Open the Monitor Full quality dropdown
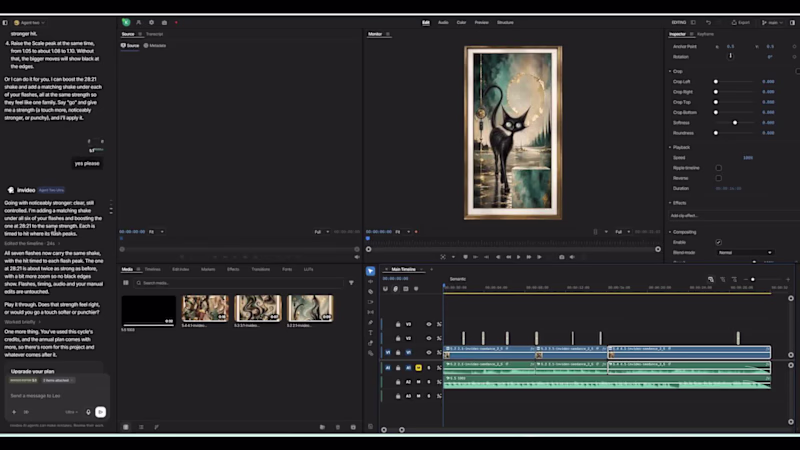Image resolution: width=800 pixels, height=450 pixels. [622, 232]
